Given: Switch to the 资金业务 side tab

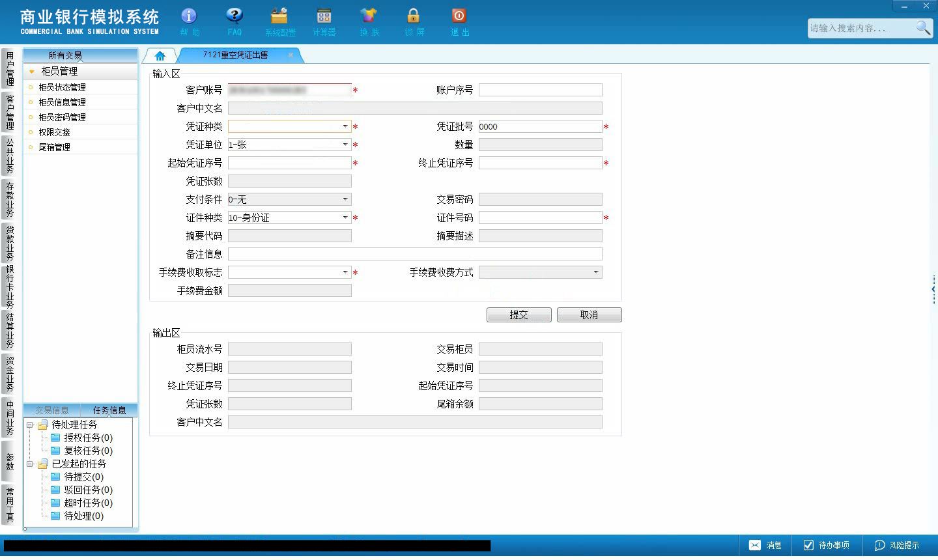Looking at the screenshot, I should pyautogui.click(x=9, y=374).
